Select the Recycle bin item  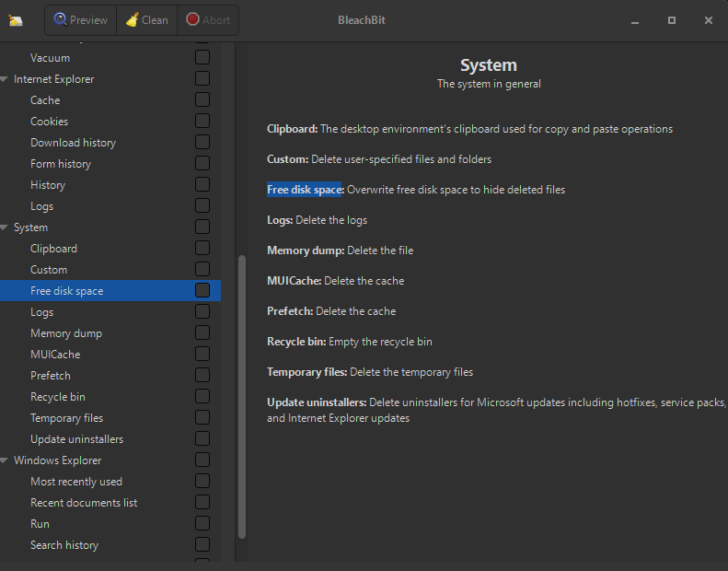click(x=58, y=397)
